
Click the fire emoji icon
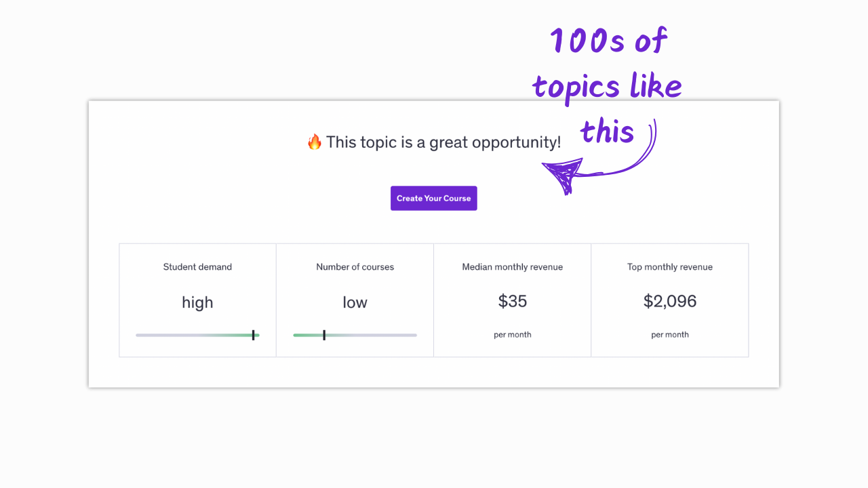pos(314,142)
